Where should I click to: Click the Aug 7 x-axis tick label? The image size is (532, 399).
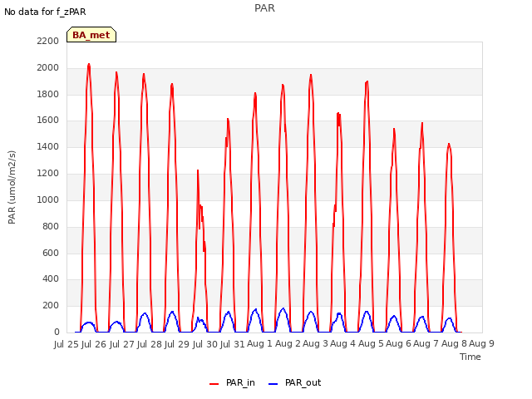click(426, 343)
